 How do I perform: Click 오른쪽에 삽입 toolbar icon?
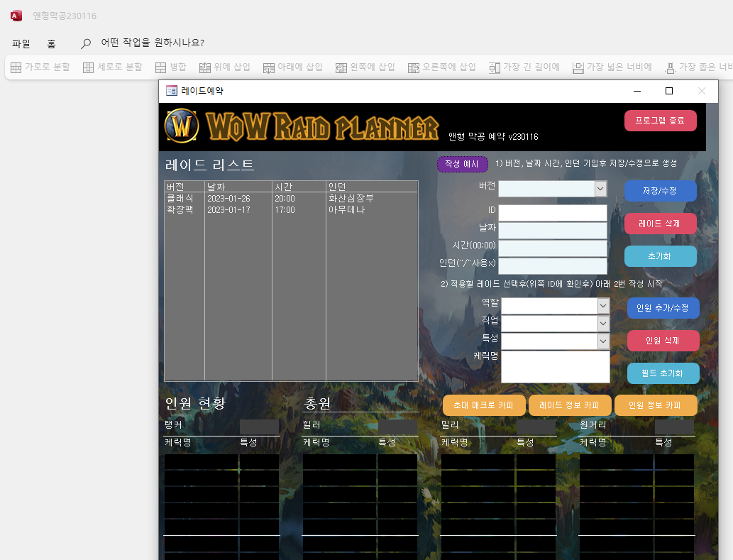[x=413, y=68]
